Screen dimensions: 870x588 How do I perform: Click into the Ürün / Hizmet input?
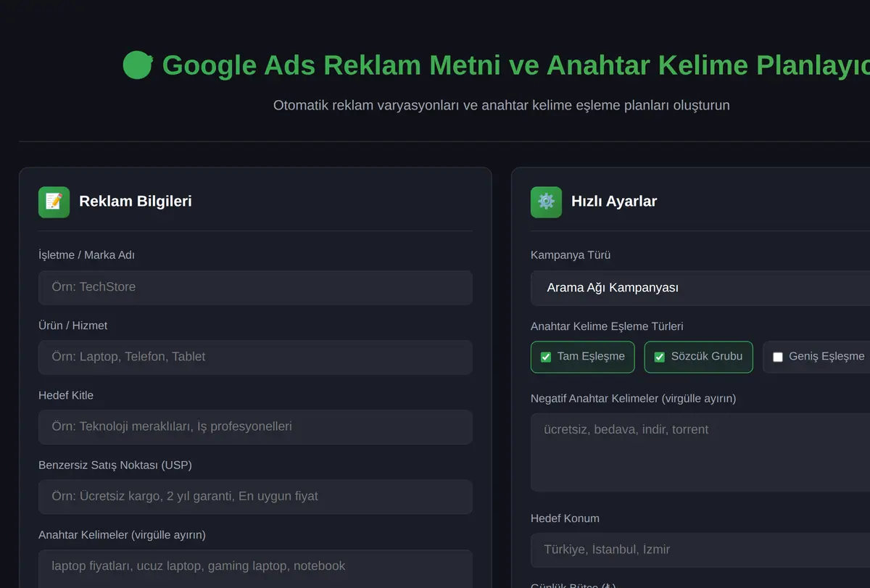tap(255, 357)
